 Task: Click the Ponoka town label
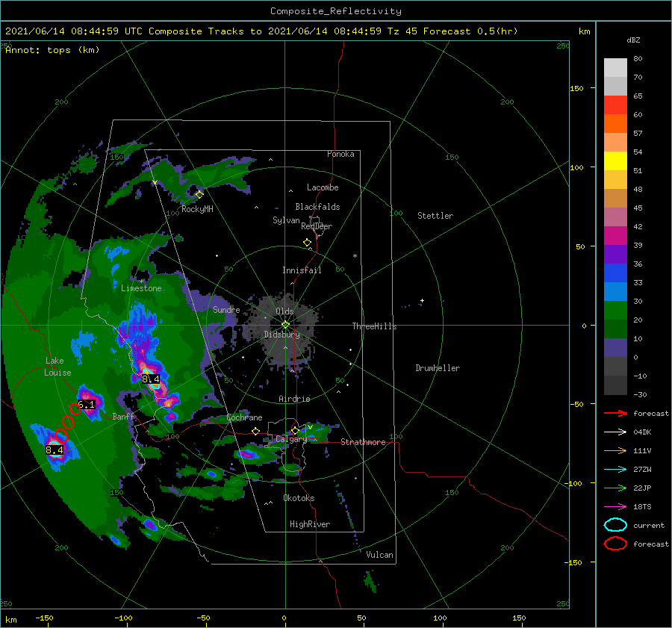pyautogui.click(x=340, y=154)
